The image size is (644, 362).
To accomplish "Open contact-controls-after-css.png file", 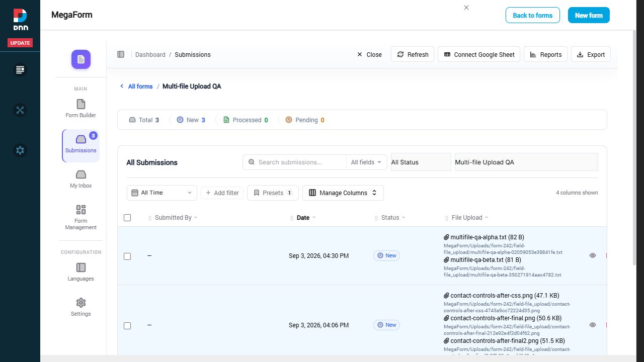I will (x=502, y=296).
